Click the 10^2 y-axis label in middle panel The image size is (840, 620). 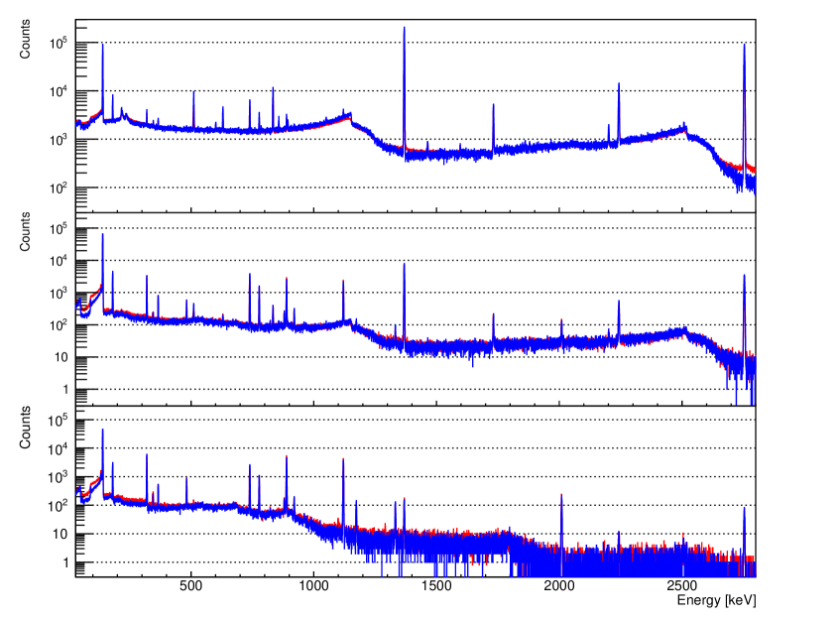tap(59, 324)
